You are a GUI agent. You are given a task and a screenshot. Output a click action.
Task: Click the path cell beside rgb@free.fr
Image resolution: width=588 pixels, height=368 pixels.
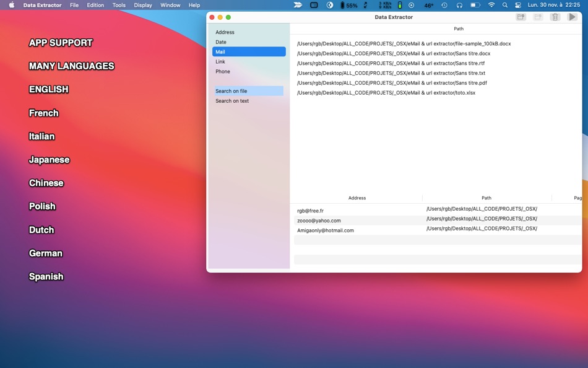click(x=482, y=209)
